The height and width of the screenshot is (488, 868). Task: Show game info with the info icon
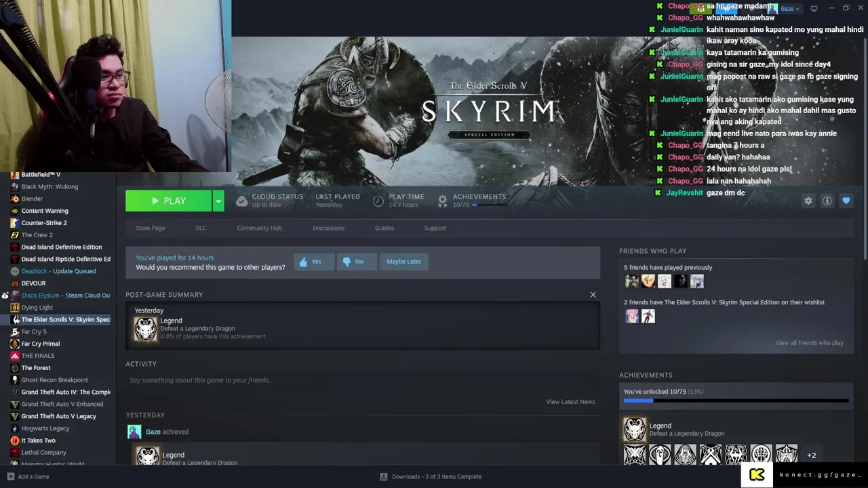[827, 201]
